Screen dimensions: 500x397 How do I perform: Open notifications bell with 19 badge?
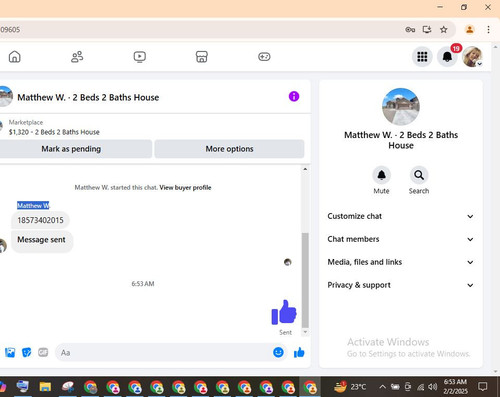click(447, 57)
